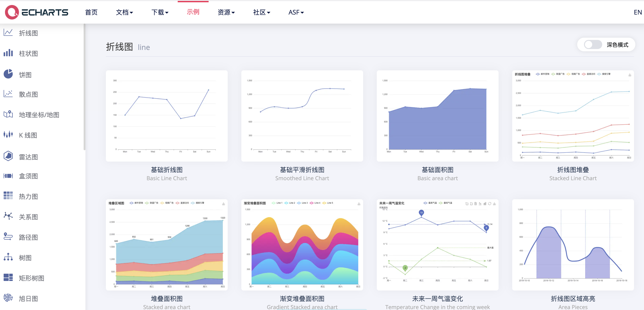
Task: Click restore refresh icon on temperature chart
Action: coord(490,204)
